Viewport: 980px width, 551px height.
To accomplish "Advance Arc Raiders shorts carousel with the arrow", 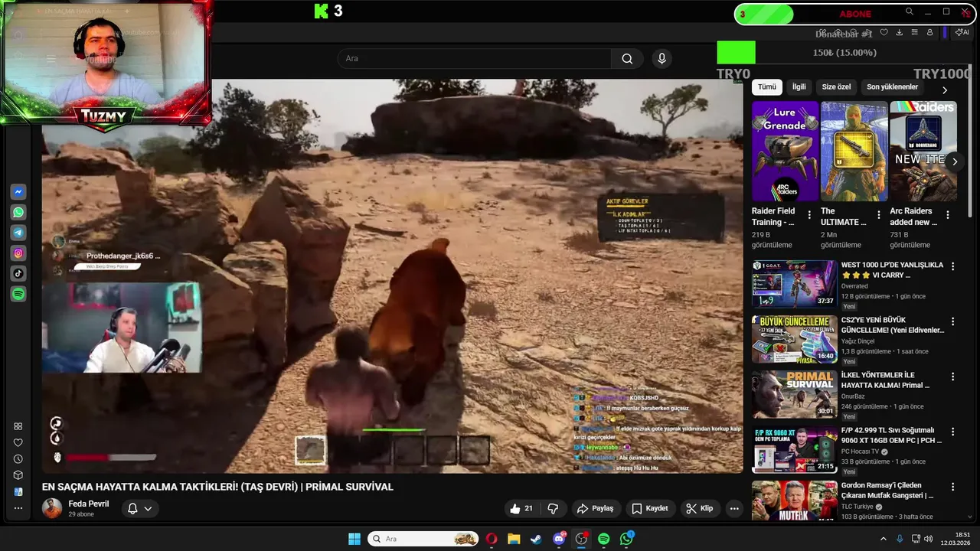I will pyautogui.click(x=954, y=161).
